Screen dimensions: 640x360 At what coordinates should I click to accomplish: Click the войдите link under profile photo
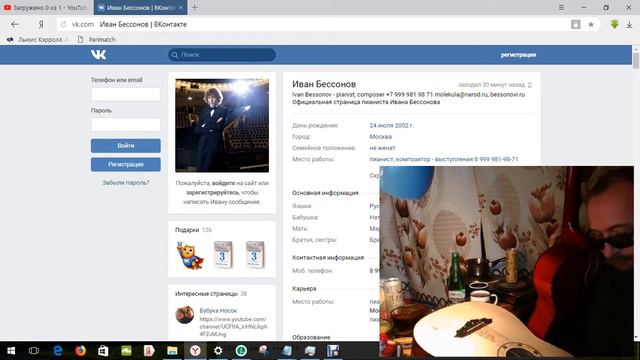click(223, 183)
